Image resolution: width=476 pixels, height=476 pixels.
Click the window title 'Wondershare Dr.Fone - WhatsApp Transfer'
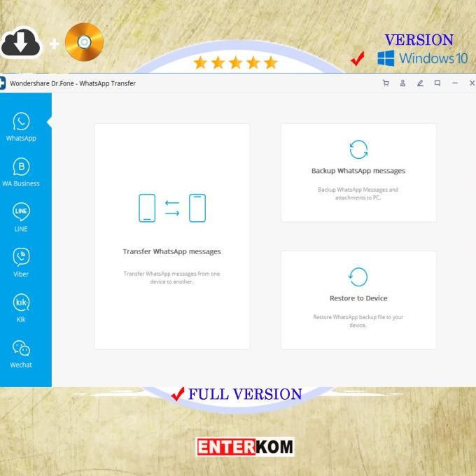click(x=73, y=83)
